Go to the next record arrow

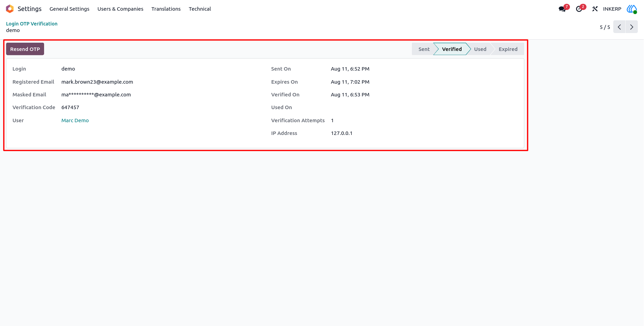[x=632, y=27]
